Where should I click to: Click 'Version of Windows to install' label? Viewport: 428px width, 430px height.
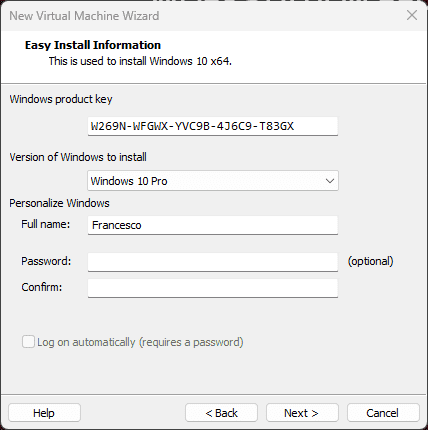[78, 157]
